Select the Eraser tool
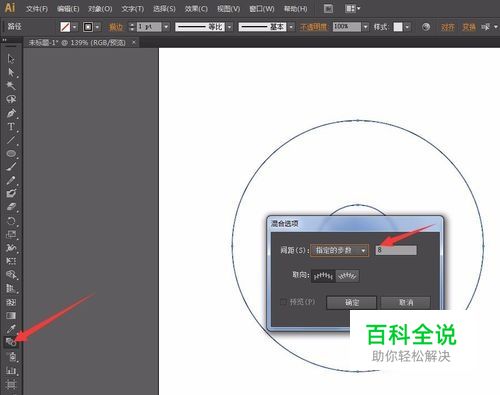Viewport: 500px width, 395px height. pyautogui.click(x=11, y=207)
